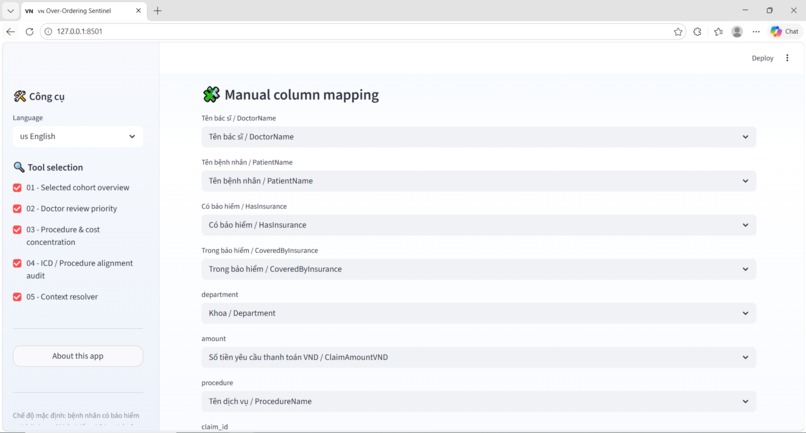Click the Manual column mapping heading
This screenshot has width=806, height=433.
click(x=302, y=95)
